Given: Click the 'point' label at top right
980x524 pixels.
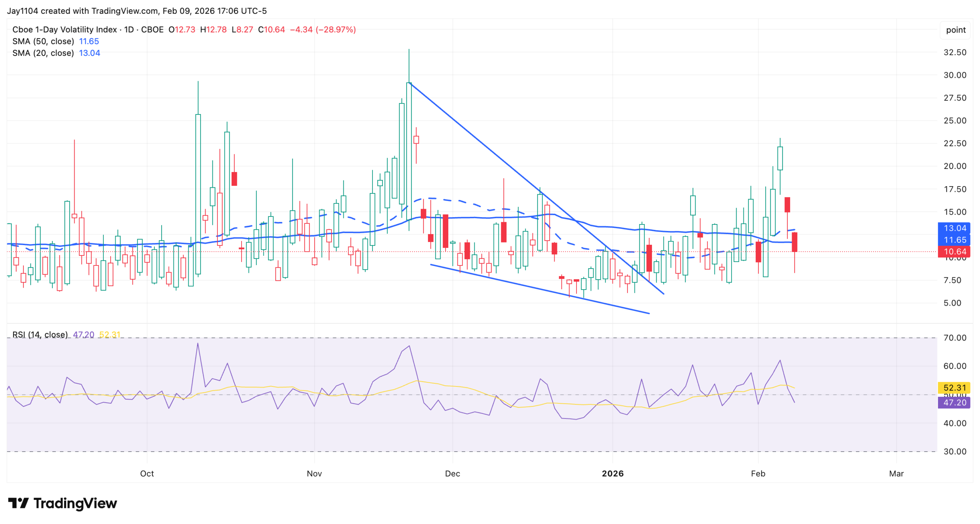Looking at the screenshot, I should 955,30.
